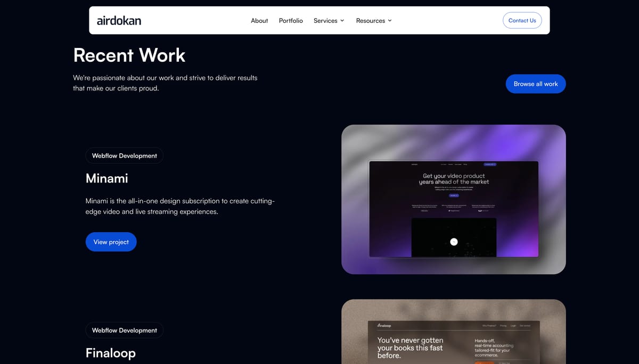Click the Webflow Development tag above Minami
The image size is (639, 364).
click(x=124, y=155)
